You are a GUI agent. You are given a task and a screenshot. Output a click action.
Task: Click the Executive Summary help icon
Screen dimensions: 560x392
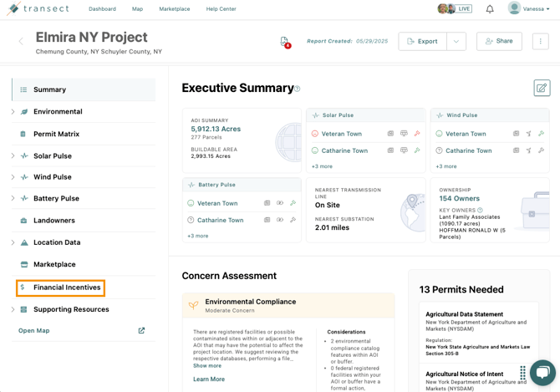point(298,89)
